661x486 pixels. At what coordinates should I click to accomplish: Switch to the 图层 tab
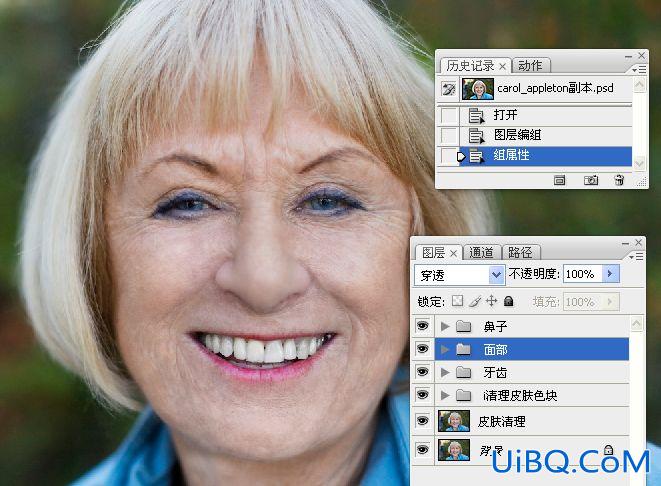433,252
